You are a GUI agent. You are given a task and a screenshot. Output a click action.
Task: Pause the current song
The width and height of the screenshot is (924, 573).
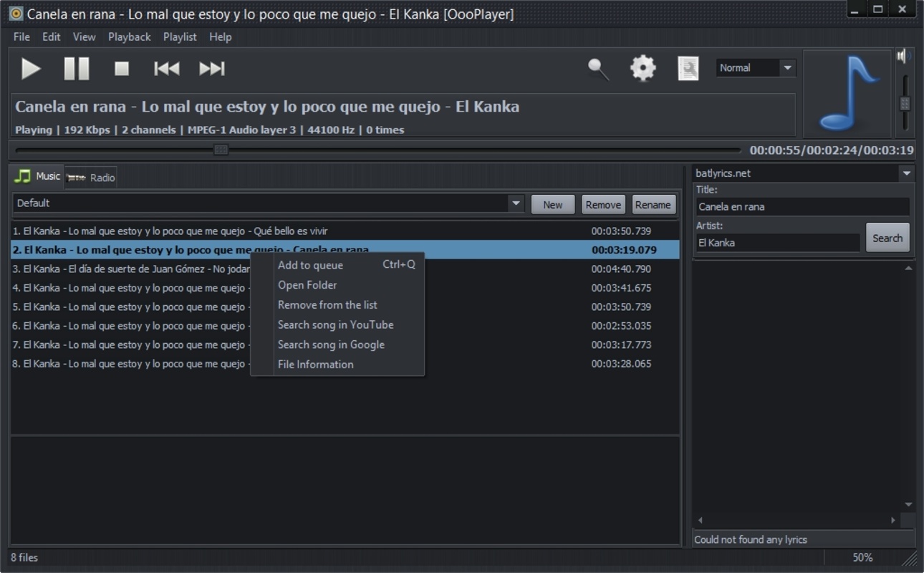pyautogui.click(x=77, y=69)
